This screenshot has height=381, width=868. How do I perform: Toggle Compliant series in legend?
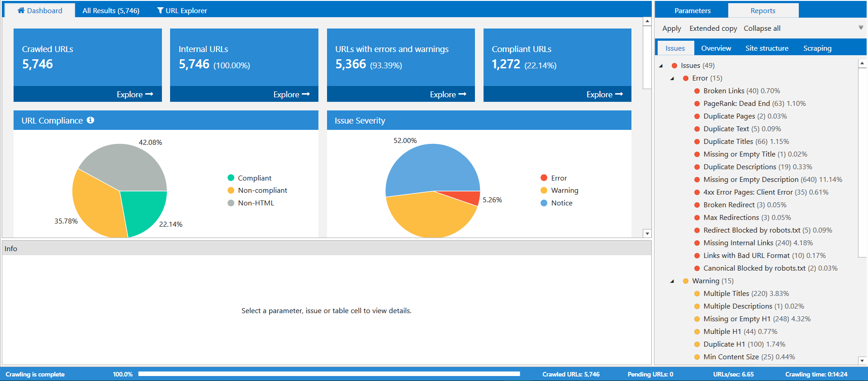pyautogui.click(x=231, y=178)
